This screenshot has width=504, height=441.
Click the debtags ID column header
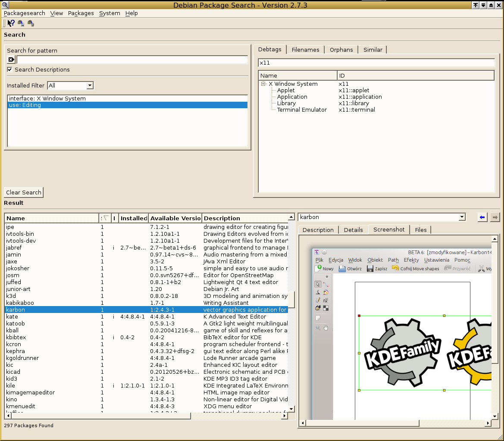(416, 75)
